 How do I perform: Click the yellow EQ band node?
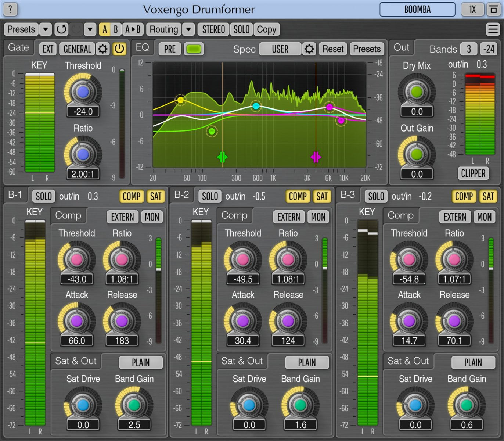[x=180, y=100]
